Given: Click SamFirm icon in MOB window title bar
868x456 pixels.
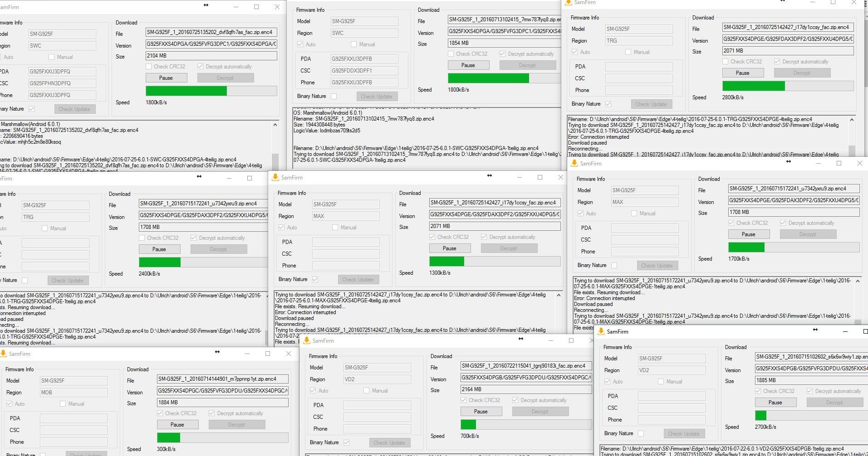Looking at the screenshot, I should tap(3, 354).
